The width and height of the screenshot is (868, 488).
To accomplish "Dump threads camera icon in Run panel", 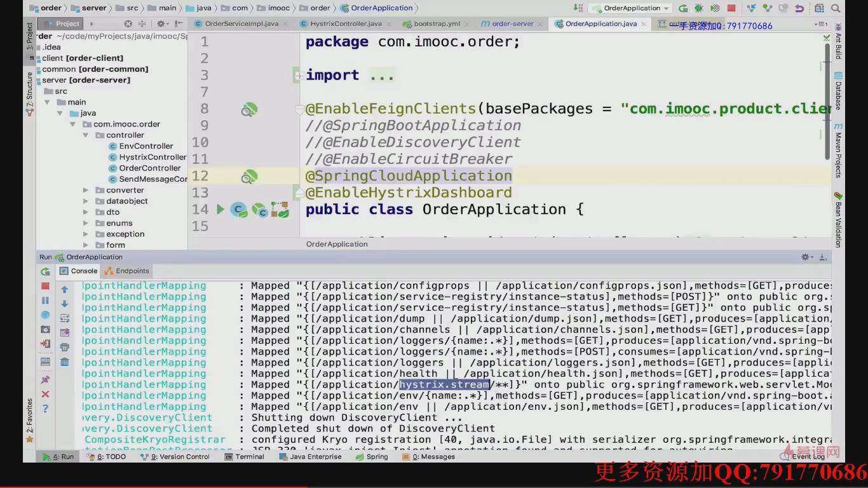I will 45,330.
